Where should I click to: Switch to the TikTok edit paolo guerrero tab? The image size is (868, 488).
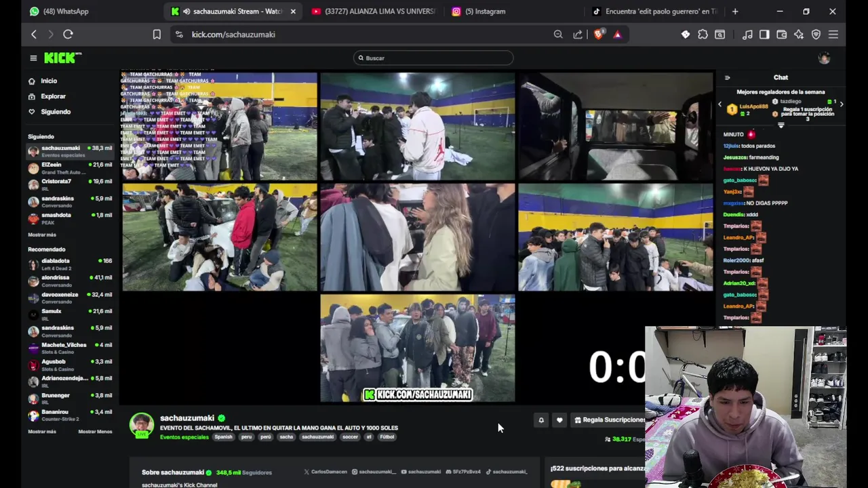(x=654, y=11)
